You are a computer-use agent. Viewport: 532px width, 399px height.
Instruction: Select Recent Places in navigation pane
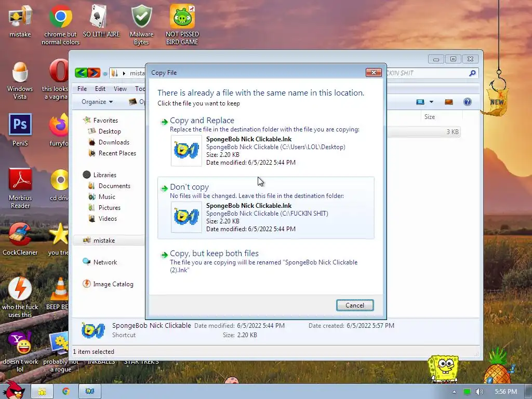click(117, 153)
